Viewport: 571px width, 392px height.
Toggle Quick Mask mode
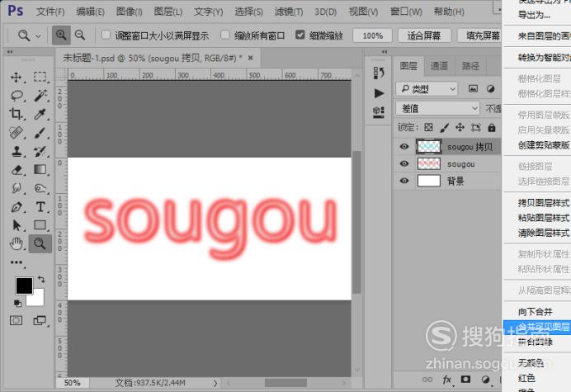(16, 320)
